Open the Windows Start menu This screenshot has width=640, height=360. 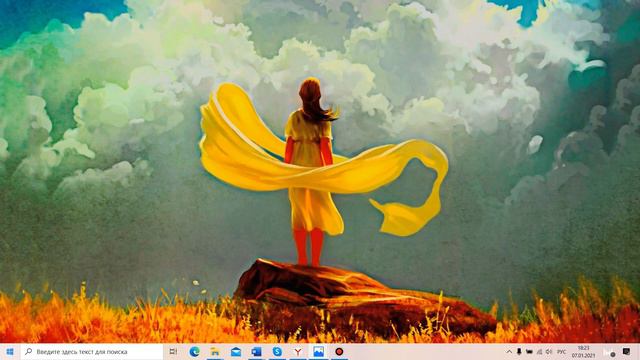pos(10,351)
